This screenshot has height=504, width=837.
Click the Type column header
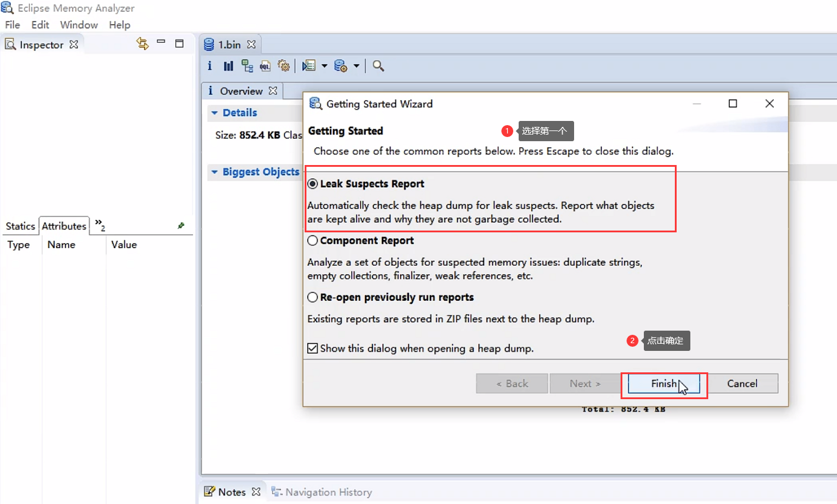(18, 244)
